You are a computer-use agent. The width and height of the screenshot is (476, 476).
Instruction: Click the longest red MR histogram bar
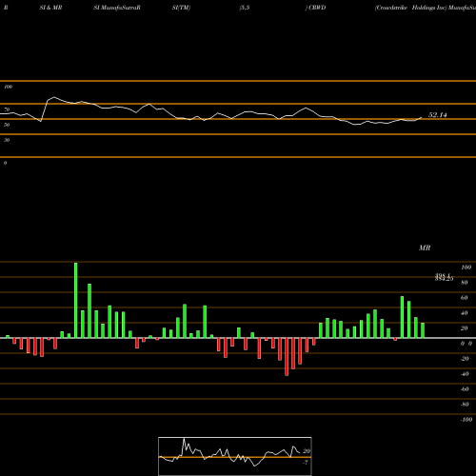[287, 357]
